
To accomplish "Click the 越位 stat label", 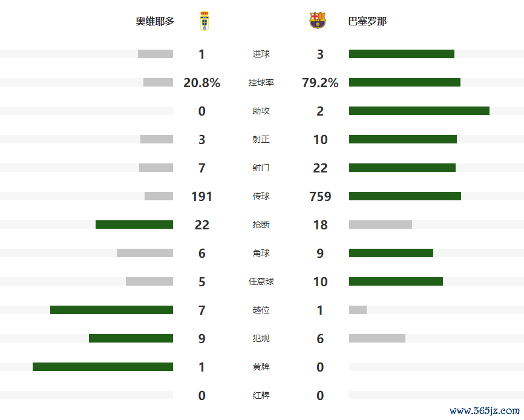I will [261, 310].
